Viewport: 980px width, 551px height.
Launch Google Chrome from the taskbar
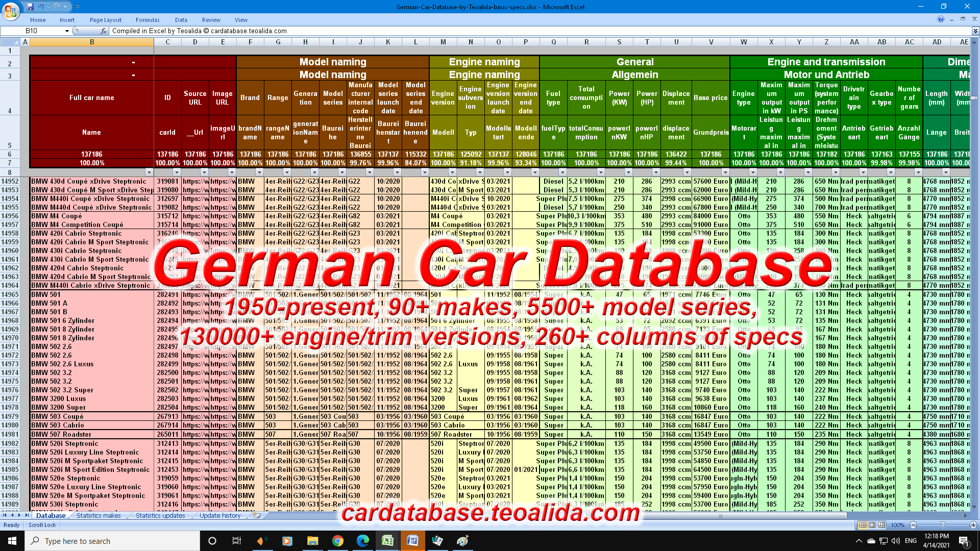338,541
